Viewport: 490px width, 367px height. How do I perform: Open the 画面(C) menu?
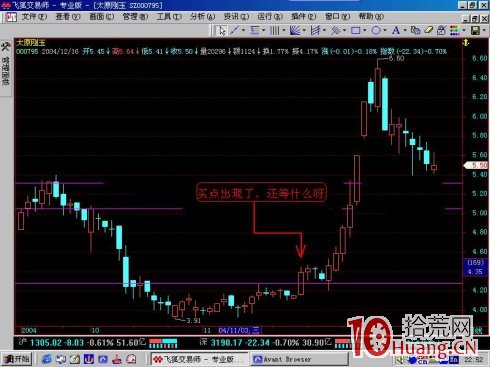click(x=102, y=16)
